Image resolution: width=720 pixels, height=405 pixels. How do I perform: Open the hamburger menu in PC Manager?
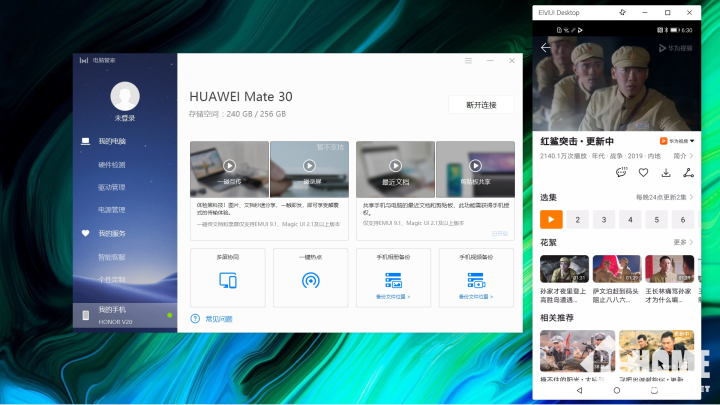pyautogui.click(x=468, y=61)
